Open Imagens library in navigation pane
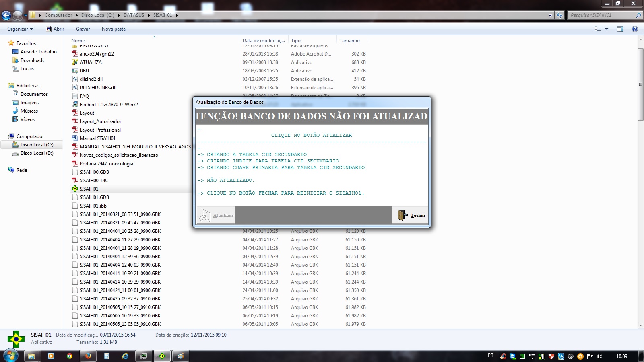Image resolution: width=644 pixels, height=362 pixels. [x=29, y=102]
